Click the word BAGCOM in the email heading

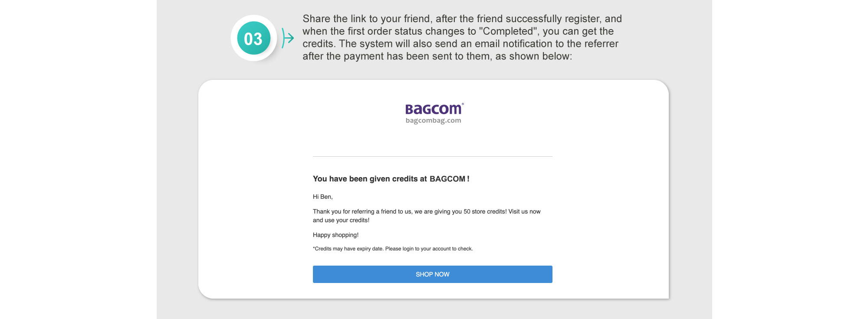[x=447, y=179]
